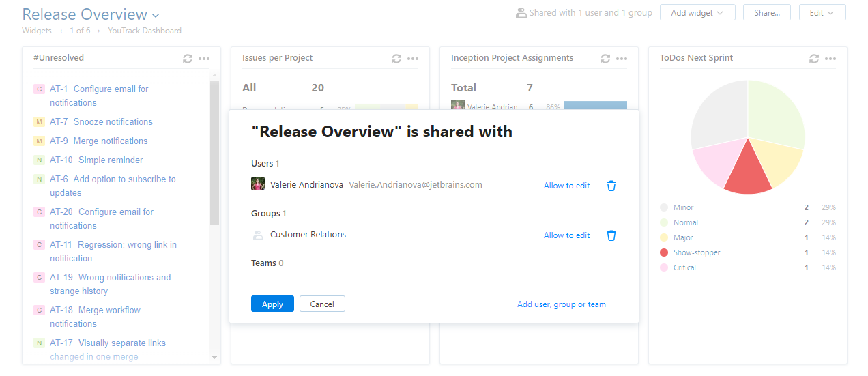The width and height of the screenshot is (868, 376).
Task: Click Valerie Andrianova's blue assignment bar
Action: pyautogui.click(x=595, y=105)
